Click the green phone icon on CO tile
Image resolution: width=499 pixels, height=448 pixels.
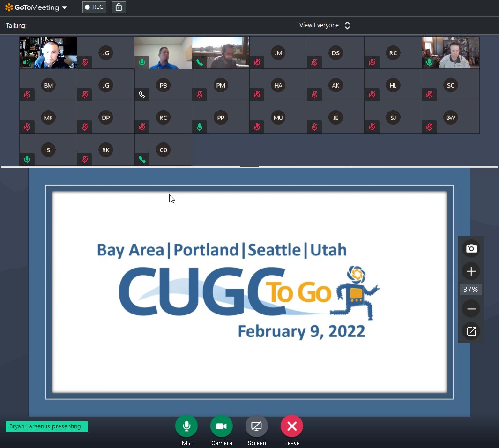[142, 159]
